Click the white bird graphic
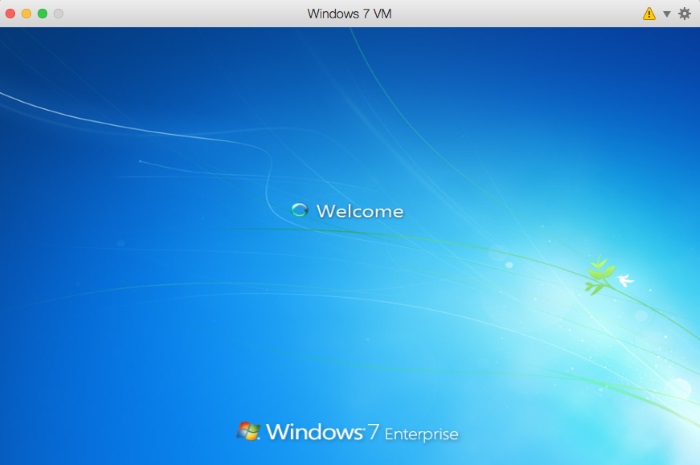 625,281
